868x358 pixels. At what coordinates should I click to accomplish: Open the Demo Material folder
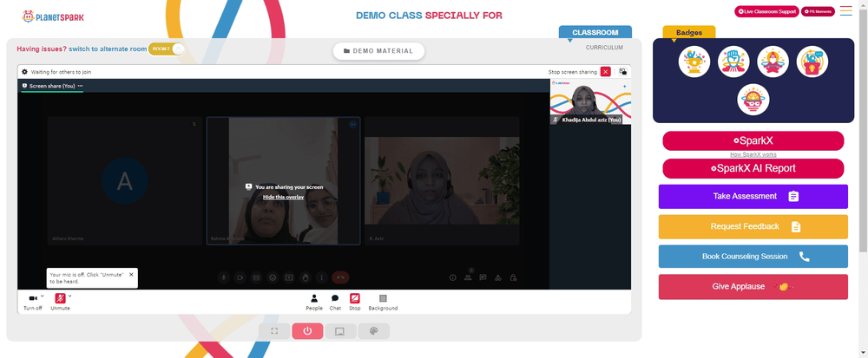coord(378,51)
